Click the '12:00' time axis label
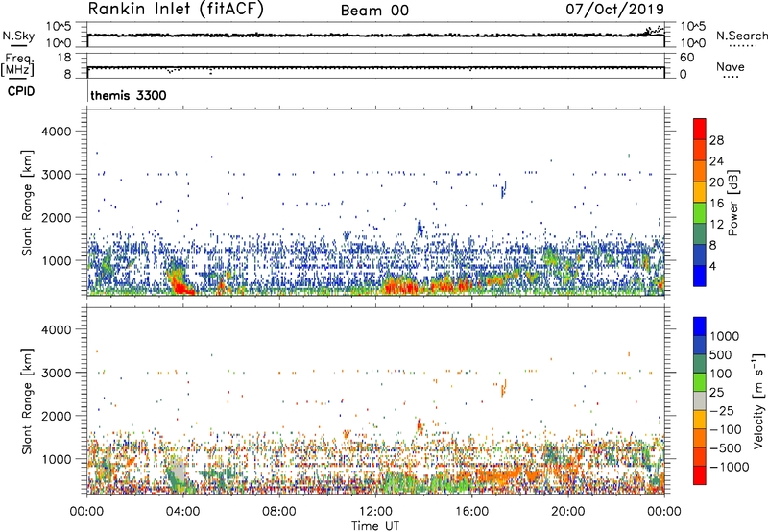This screenshot has width=768, height=532. [x=375, y=512]
